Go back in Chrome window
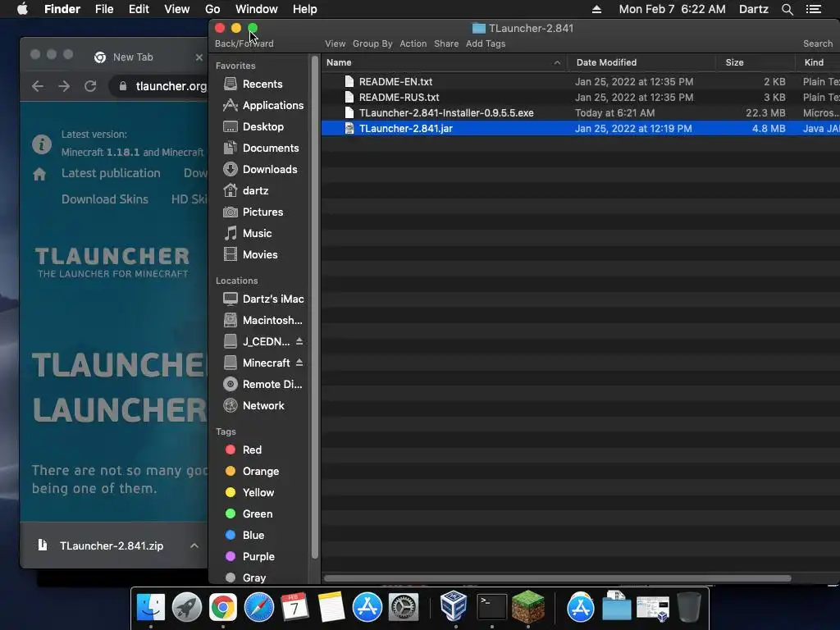This screenshot has width=840, height=630. [38, 85]
